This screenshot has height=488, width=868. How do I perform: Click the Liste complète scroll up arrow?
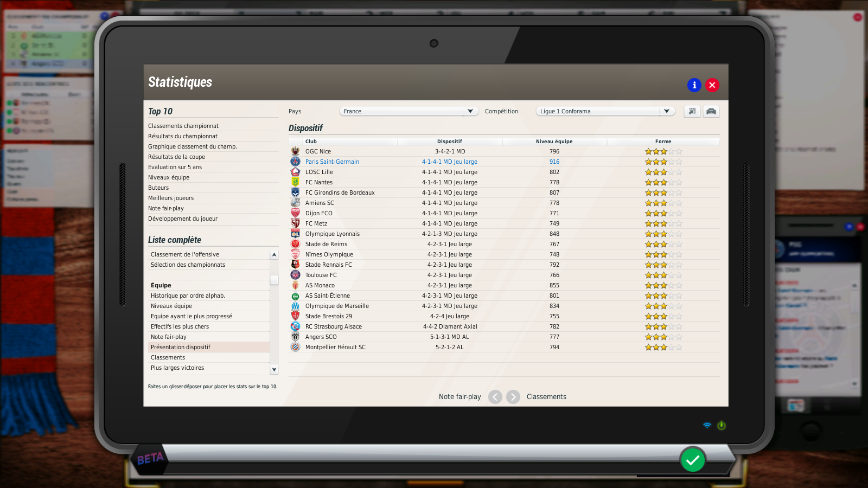pyautogui.click(x=274, y=254)
